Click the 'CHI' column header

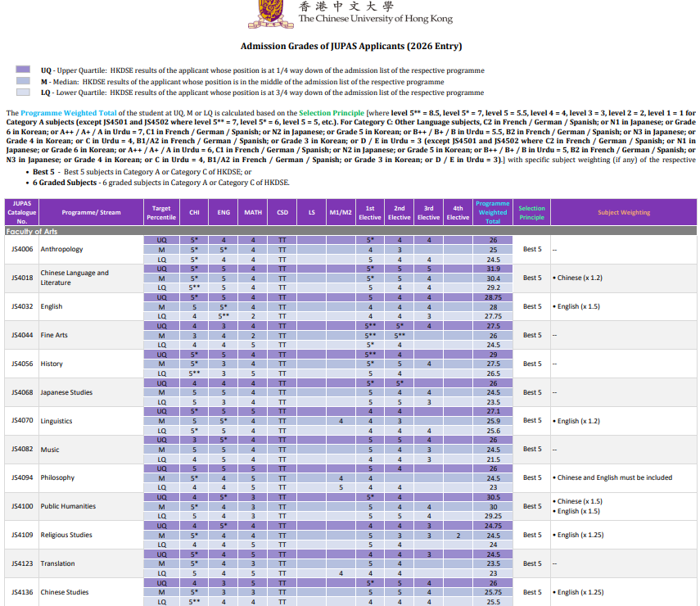[x=194, y=212]
